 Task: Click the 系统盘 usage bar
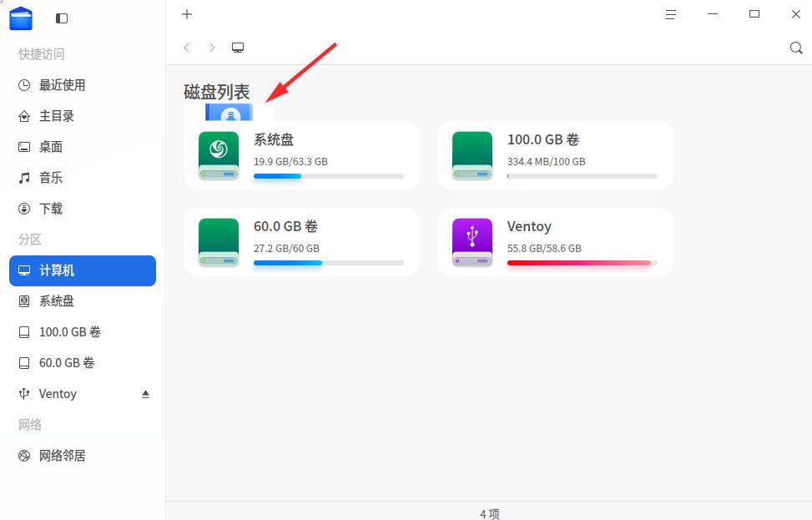[328, 176]
